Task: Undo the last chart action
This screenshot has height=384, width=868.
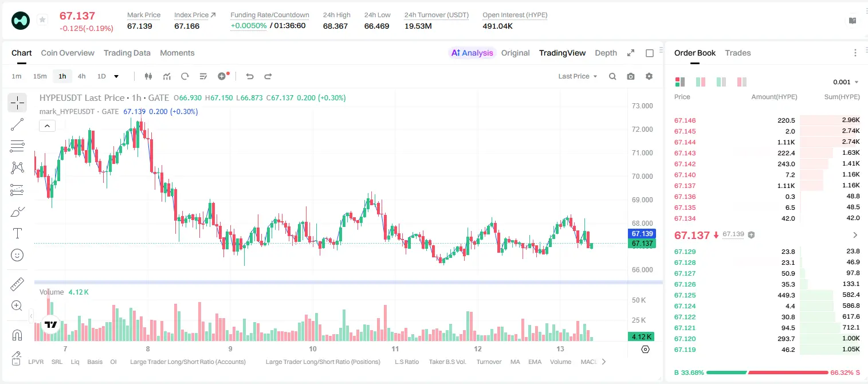Action: click(x=249, y=76)
